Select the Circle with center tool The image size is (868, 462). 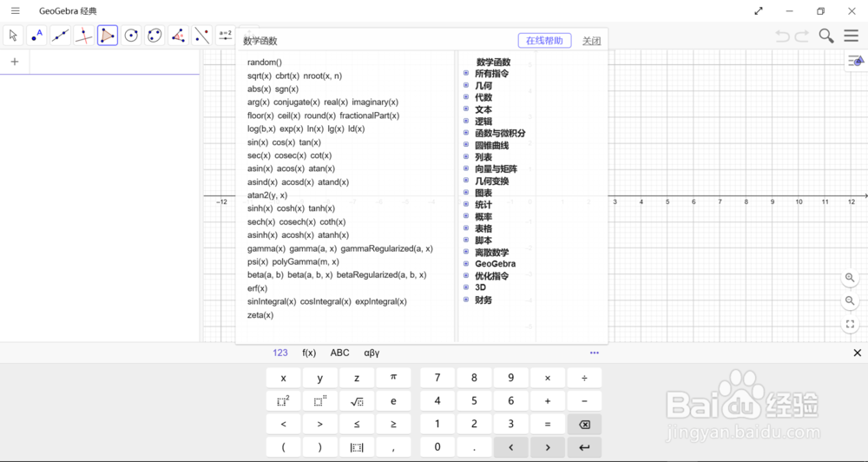point(131,36)
